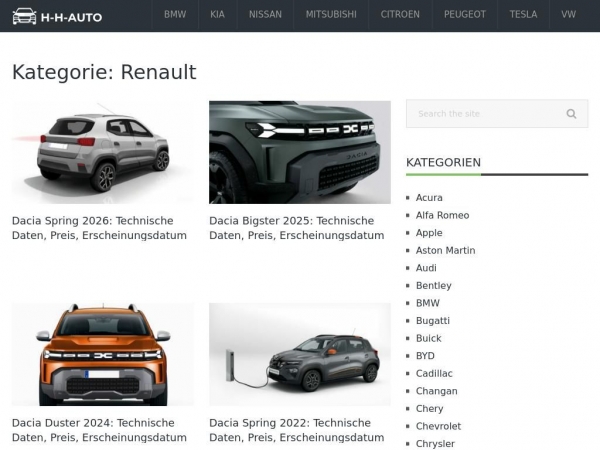Open the VW menu item

(568, 15)
